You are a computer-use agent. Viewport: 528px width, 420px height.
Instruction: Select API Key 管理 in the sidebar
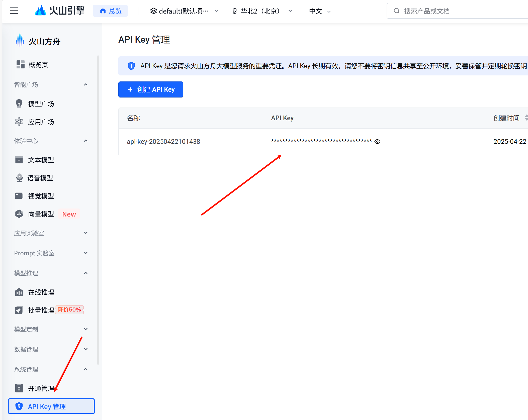pos(51,406)
